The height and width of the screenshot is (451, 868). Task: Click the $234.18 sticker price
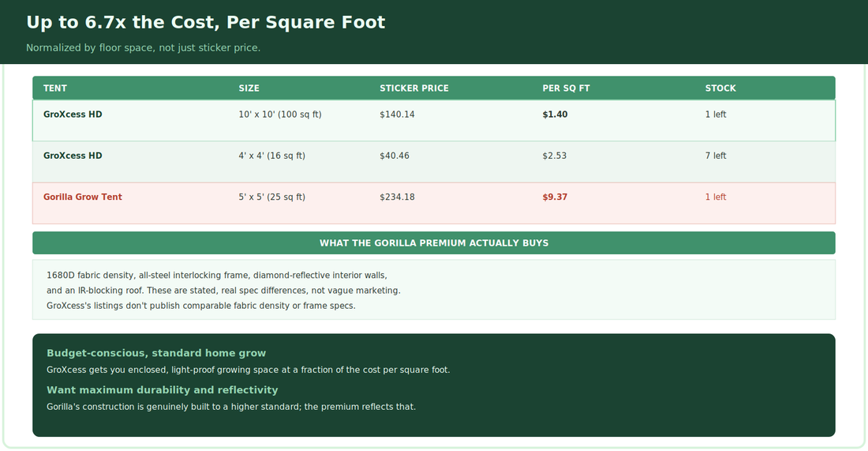click(397, 197)
